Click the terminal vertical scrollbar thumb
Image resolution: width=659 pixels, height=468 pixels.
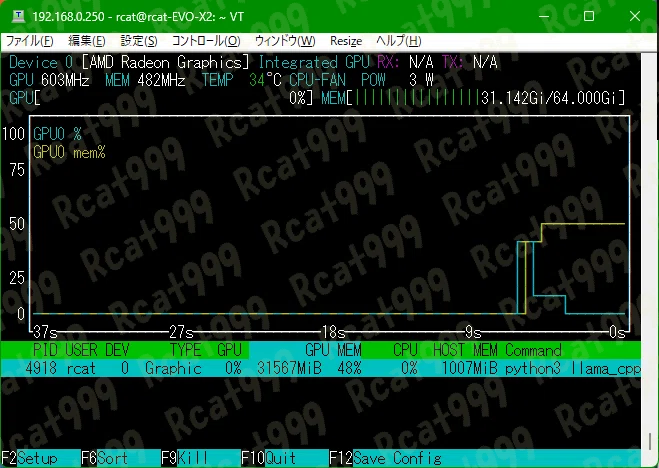tap(650, 441)
